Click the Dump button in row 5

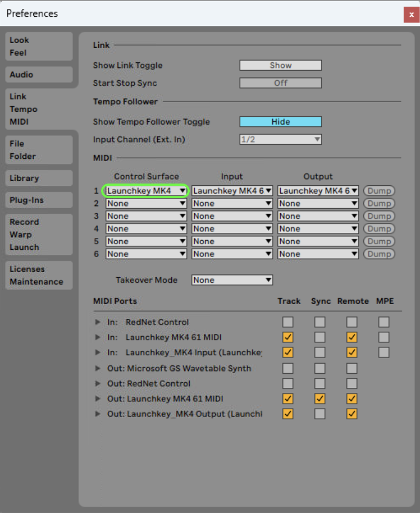(x=379, y=241)
